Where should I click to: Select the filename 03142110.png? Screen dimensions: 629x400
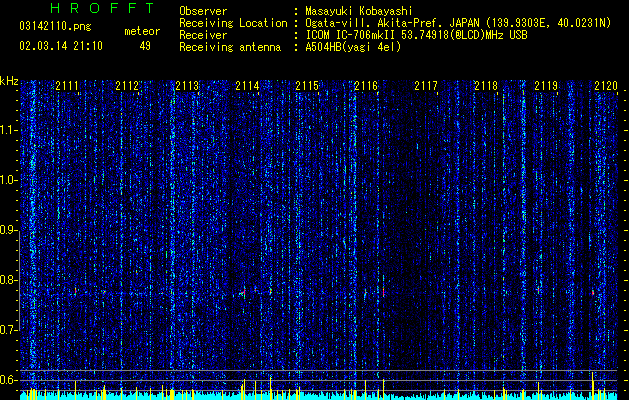(x=55, y=27)
